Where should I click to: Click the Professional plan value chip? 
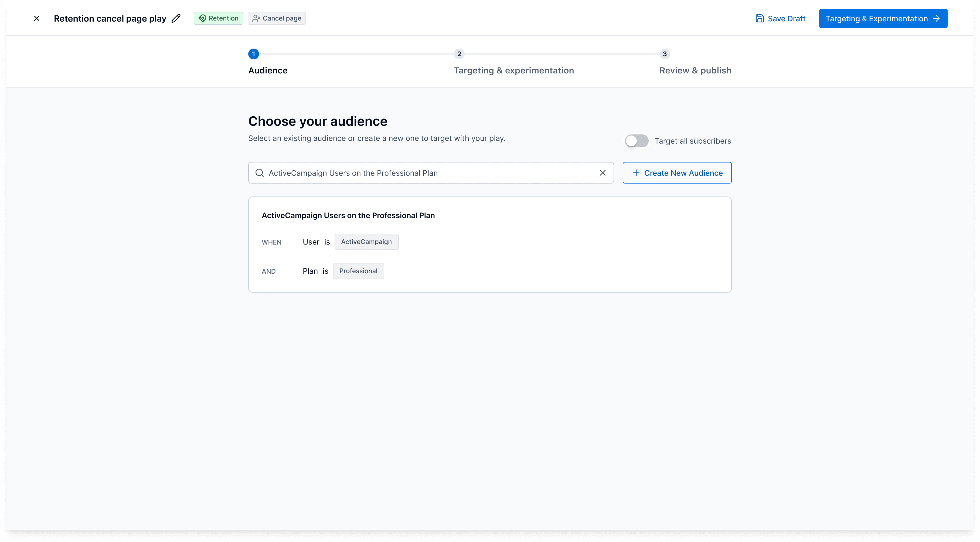pos(358,271)
